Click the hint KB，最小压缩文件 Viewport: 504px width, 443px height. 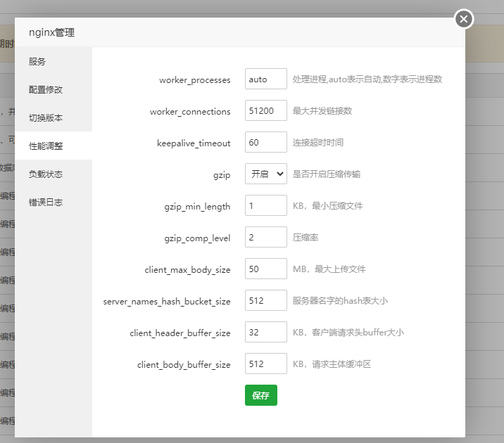327,205
